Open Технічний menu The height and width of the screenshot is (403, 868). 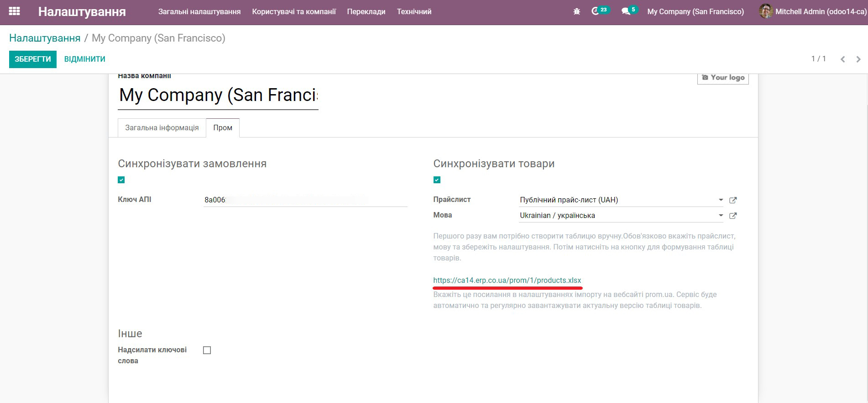414,11
